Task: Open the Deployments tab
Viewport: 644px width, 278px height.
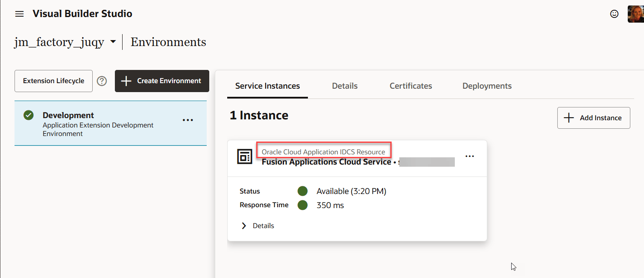Action: tap(487, 86)
